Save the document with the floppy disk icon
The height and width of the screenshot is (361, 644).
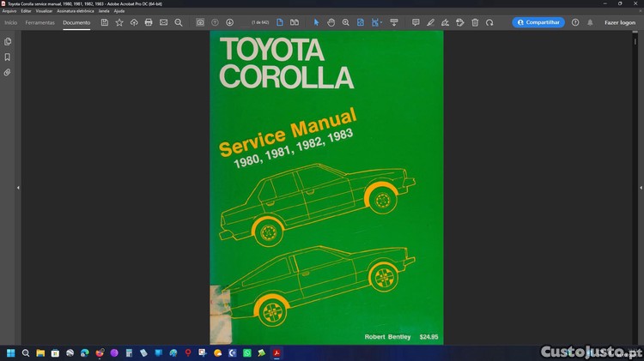[104, 22]
